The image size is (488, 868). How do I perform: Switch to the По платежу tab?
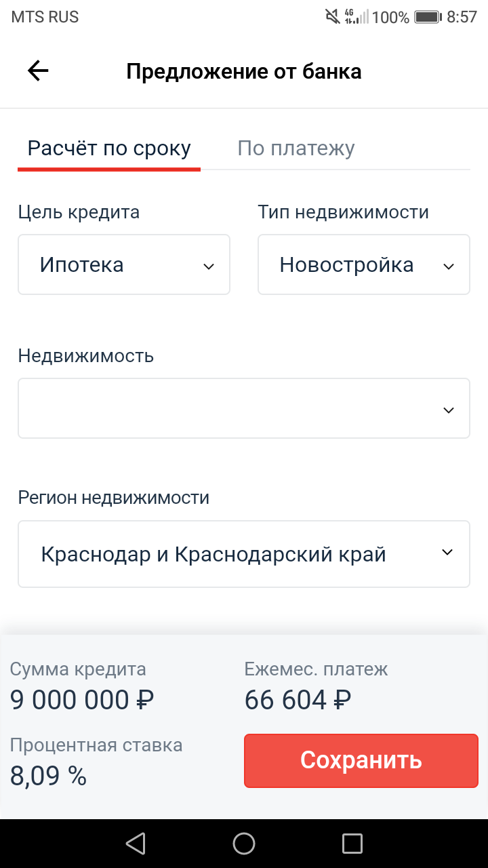296,149
